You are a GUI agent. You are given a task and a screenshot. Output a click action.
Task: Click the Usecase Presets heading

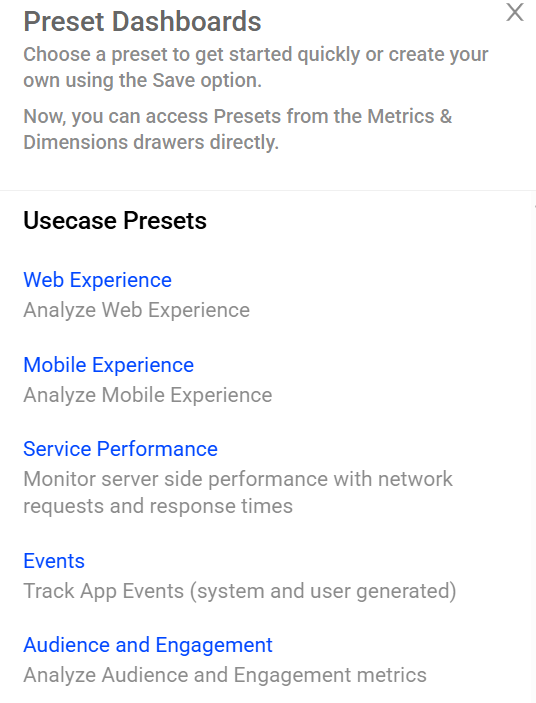pyautogui.click(x=115, y=221)
